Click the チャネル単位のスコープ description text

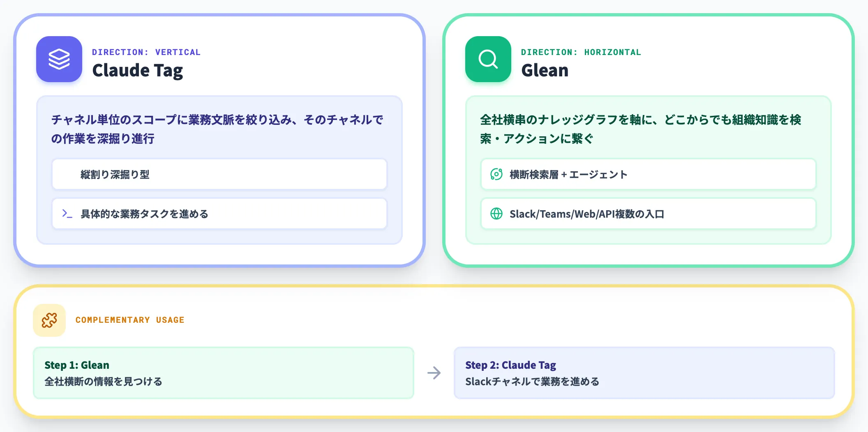217,129
